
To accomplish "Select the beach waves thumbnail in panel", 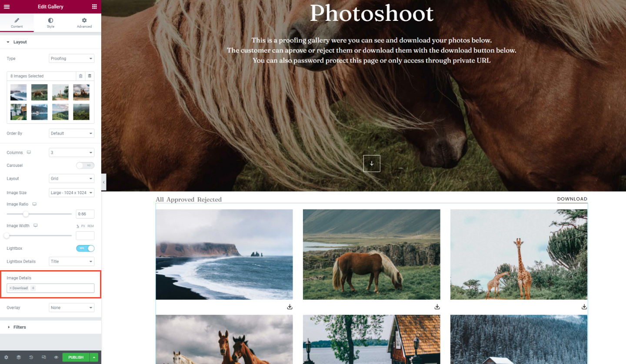I will tap(19, 93).
